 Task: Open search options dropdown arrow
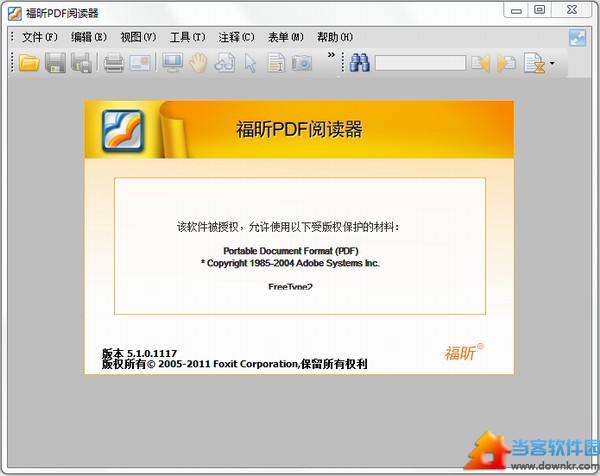coord(552,63)
